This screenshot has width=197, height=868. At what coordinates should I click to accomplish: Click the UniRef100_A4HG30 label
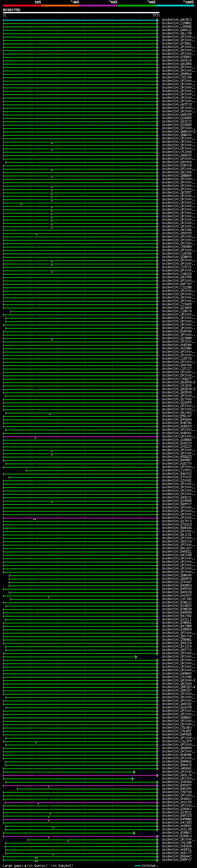tap(177, 155)
